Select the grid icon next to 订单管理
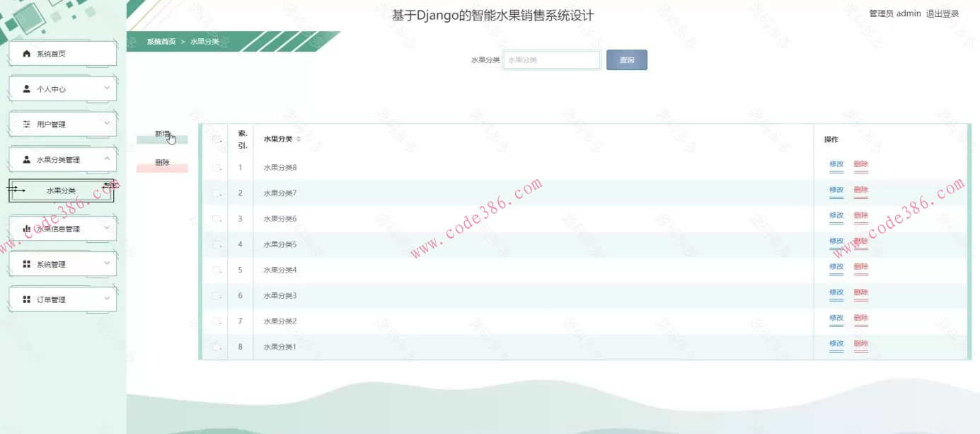This screenshot has width=980, height=434. [25, 299]
